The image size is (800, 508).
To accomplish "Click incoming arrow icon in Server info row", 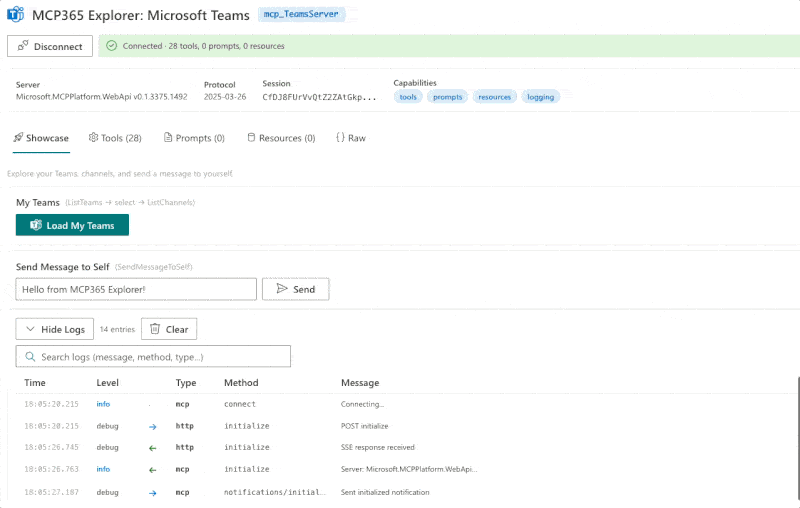I will coord(153,470).
